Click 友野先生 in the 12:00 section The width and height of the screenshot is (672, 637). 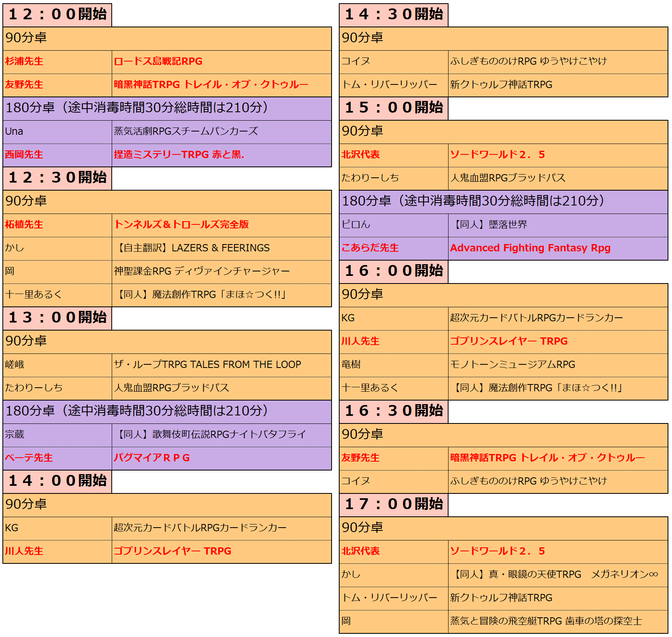coord(24,84)
